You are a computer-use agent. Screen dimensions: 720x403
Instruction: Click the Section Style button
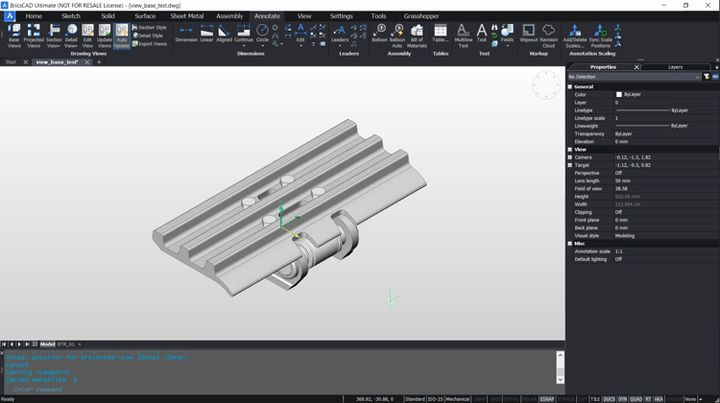pyautogui.click(x=150, y=28)
